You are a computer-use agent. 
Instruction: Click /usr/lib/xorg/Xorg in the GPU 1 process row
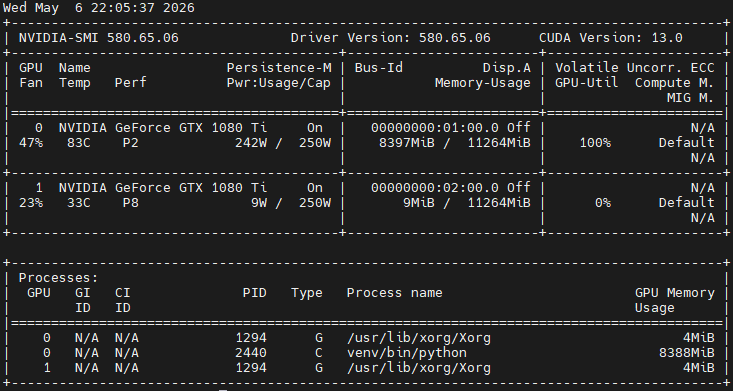click(x=419, y=368)
